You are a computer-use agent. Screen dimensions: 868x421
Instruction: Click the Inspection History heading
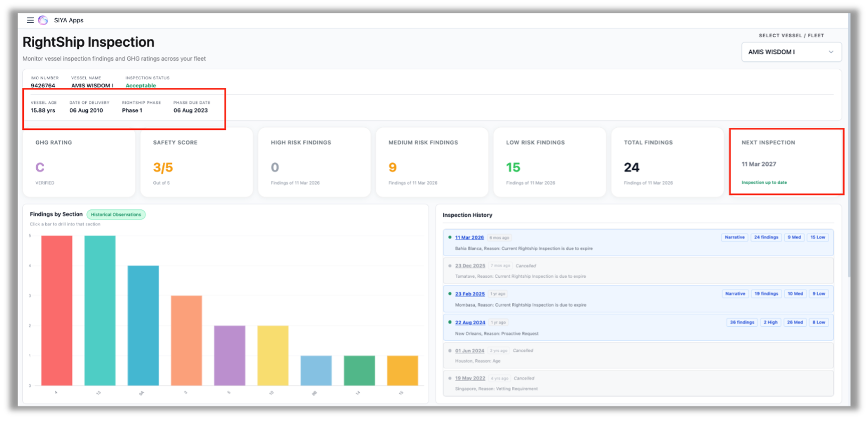click(x=467, y=215)
